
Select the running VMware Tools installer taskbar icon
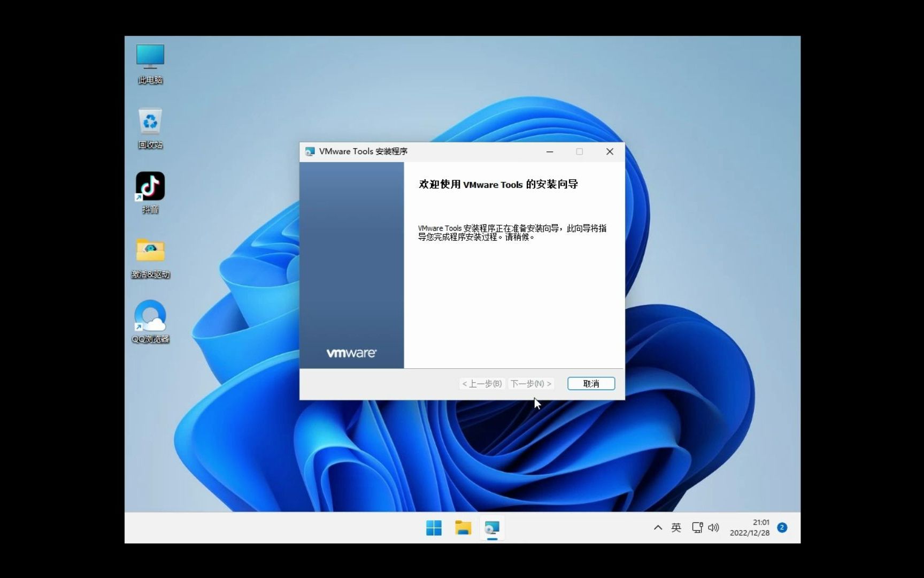(x=492, y=528)
